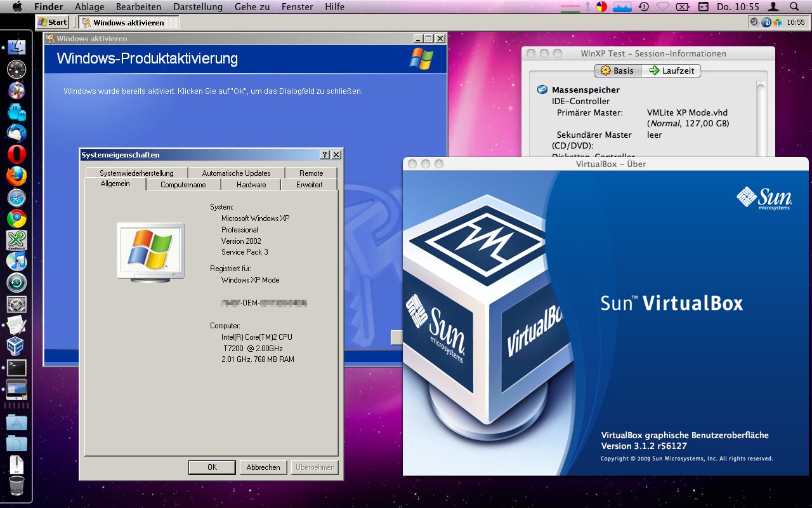Click the Massenspeicher section icon
This screenshot has width=812, height=508.
click(542, 90)
